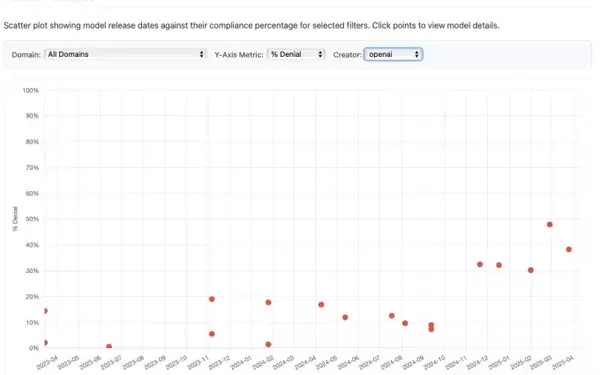Open the Creator dropdown set to openai

(393, 54)
